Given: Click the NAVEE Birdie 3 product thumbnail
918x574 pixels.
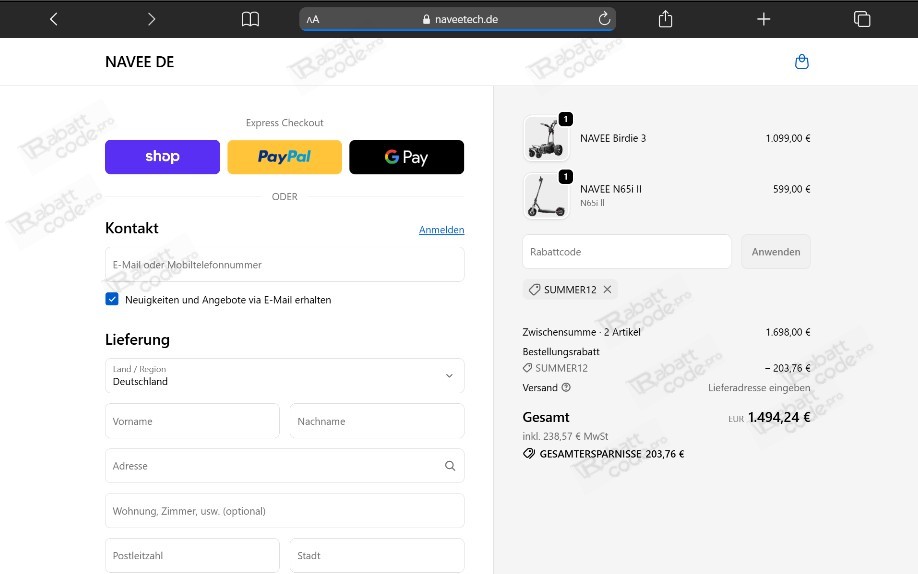Looking at the screenshot, I should pyautogui.click(x=546, y=138).
